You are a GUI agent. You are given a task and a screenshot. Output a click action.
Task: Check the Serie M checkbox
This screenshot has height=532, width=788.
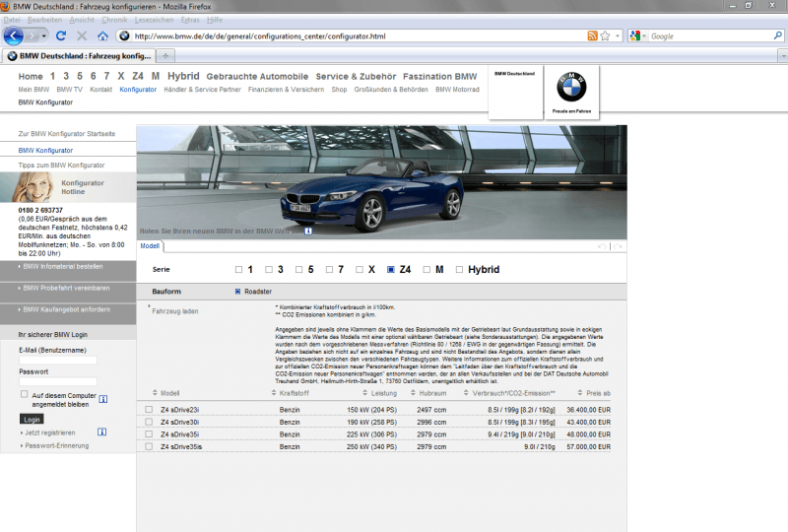pyautogui.click(x=427, y=270)
